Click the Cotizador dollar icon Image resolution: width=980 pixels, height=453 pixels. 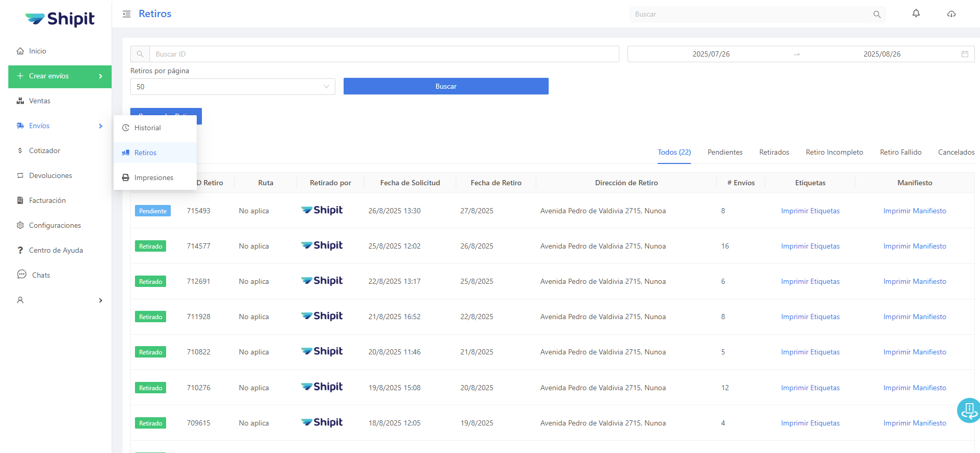click(20, 150)
